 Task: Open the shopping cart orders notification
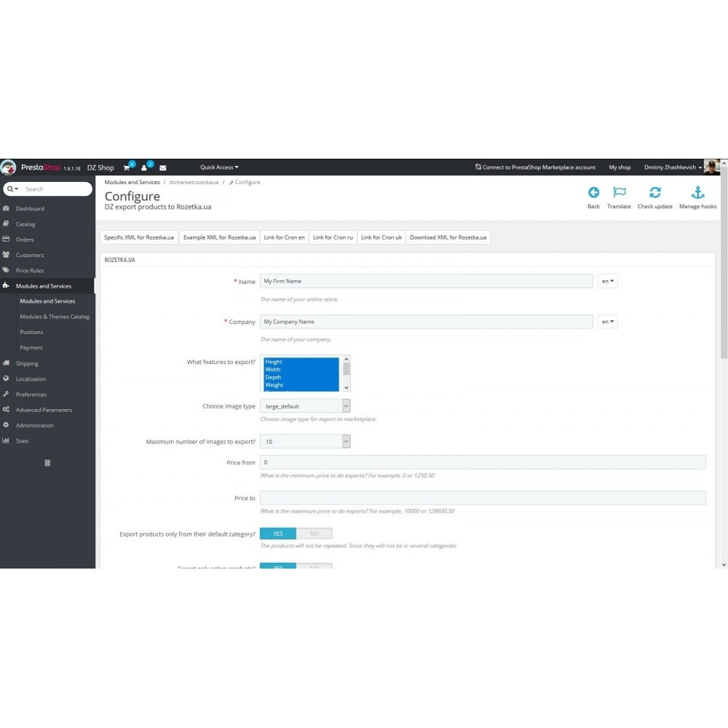(x=127, y=167)
